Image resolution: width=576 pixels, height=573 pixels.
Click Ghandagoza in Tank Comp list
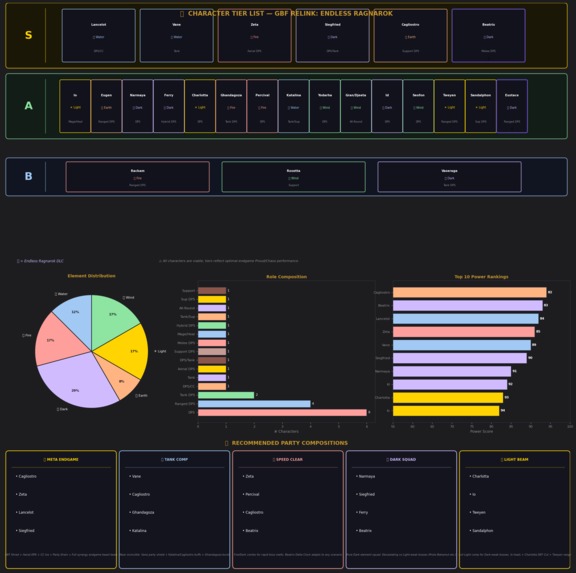(x=142, y=512)
